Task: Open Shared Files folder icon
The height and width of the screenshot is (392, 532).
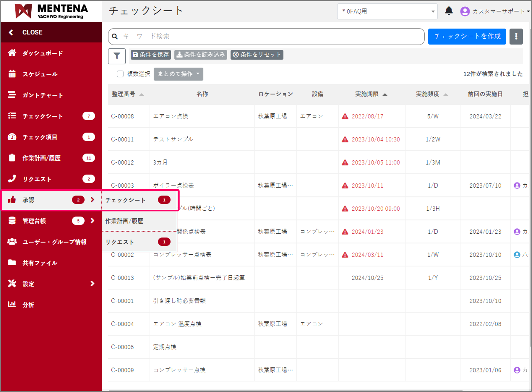Action: coord(12,263)
